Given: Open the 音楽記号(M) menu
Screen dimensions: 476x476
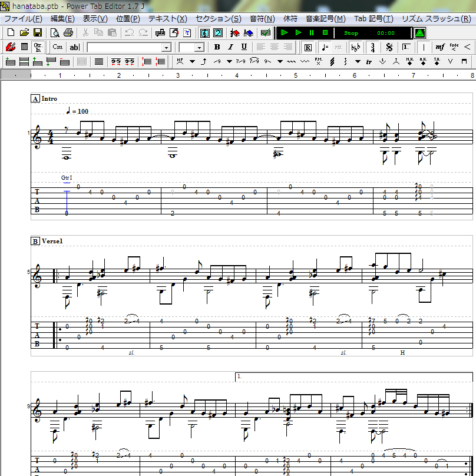Looking at the screenshot, I should pos(325,19).
